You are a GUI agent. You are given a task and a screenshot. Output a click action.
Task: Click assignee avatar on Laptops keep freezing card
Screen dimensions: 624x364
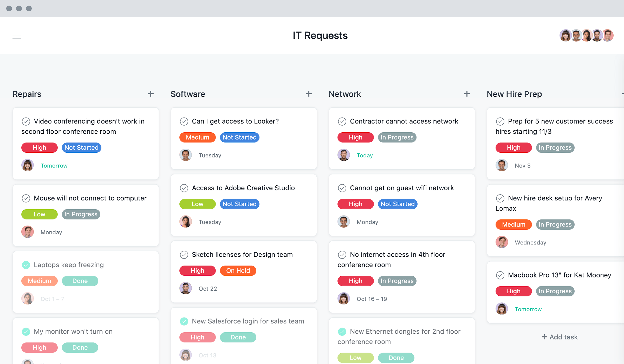(x=28, y=298)
